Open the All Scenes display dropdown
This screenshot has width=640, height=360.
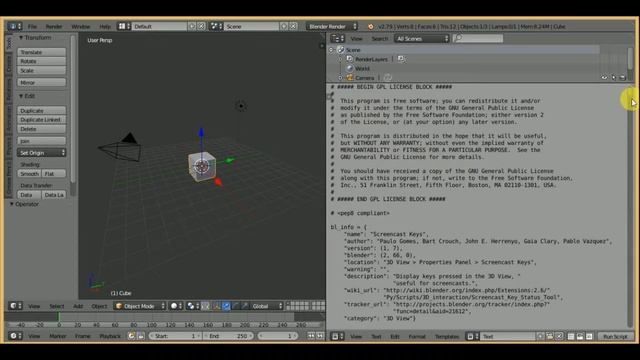(x=422, y=38)
